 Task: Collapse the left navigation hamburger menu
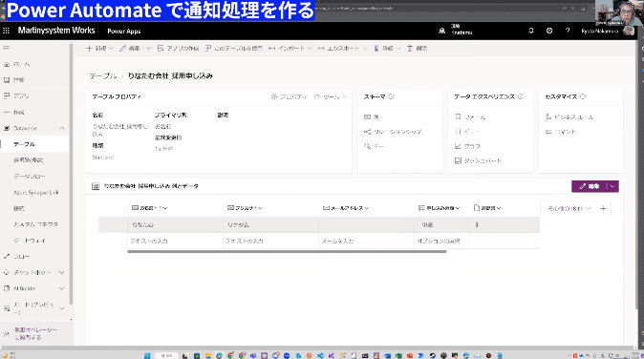[x=6, y=48]
